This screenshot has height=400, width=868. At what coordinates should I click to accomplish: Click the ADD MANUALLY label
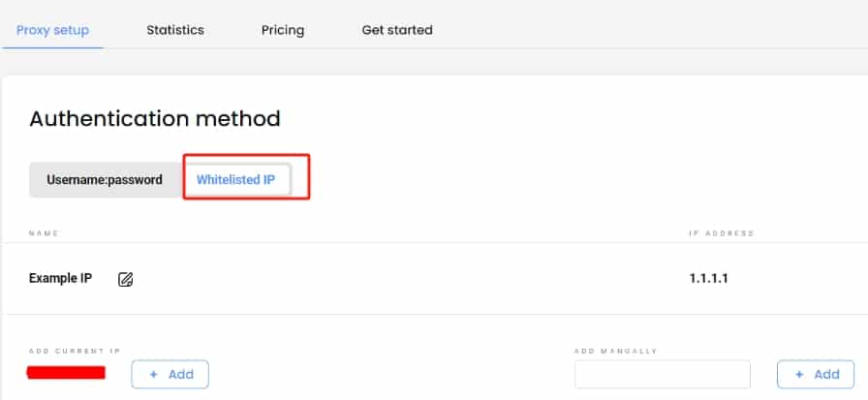[615, 352]
